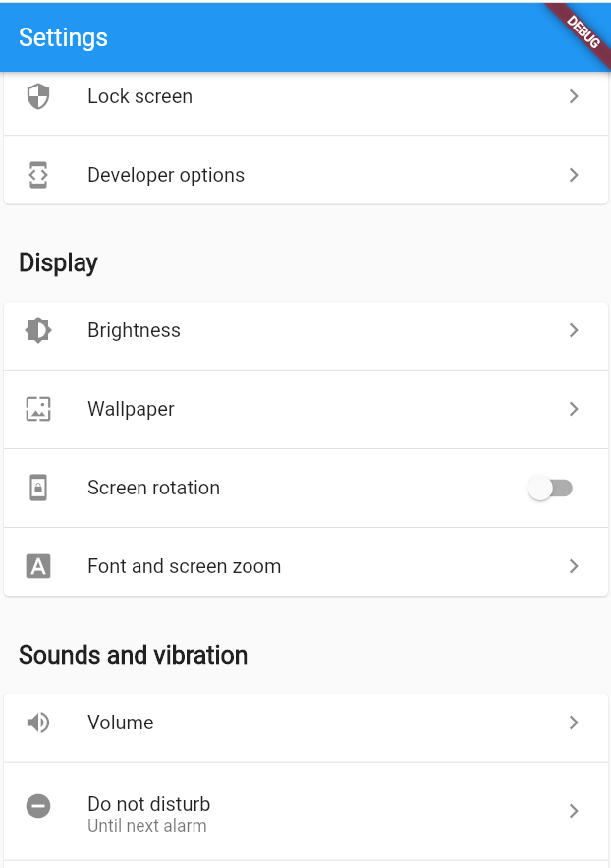Open the Do not disturb entry
The image size is (611, 868).
(x=295, y=811)
